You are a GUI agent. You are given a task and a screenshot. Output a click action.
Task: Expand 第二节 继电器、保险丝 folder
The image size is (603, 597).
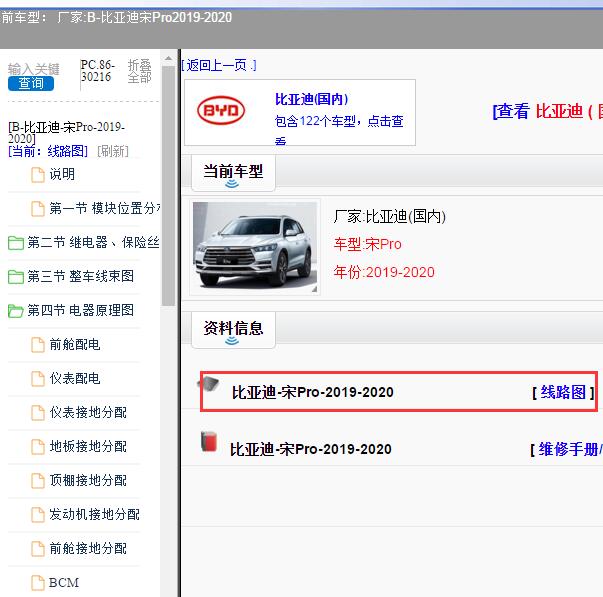(93, 242)
